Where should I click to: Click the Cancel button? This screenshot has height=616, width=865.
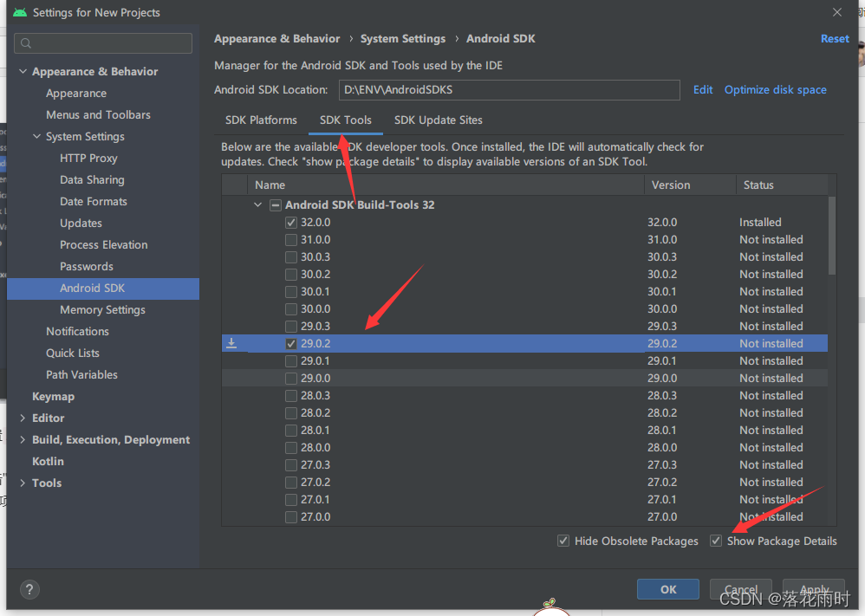[x=741, y=589]
